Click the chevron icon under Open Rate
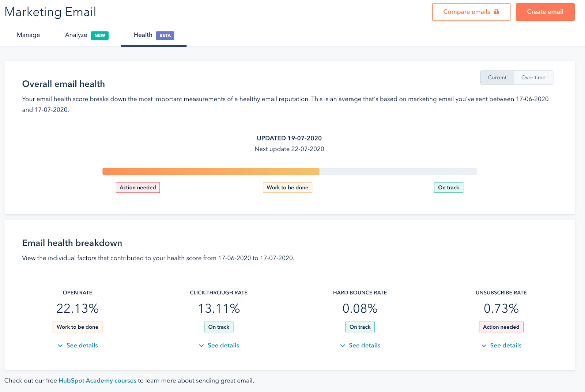 [60, 346]
